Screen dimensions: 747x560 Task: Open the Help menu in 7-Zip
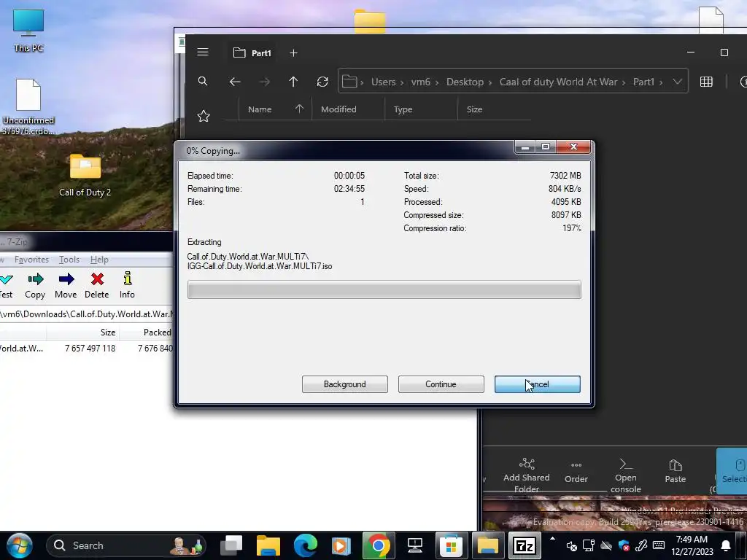[x=99, y=260]
